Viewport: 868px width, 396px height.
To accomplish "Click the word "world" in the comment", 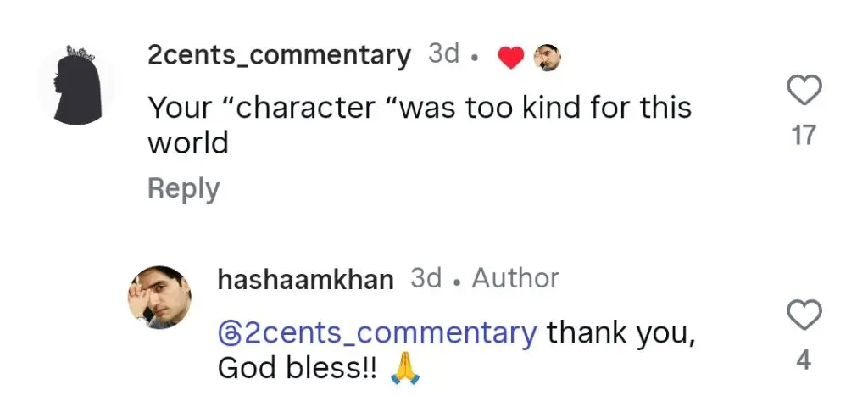I will tap(188, 143).
